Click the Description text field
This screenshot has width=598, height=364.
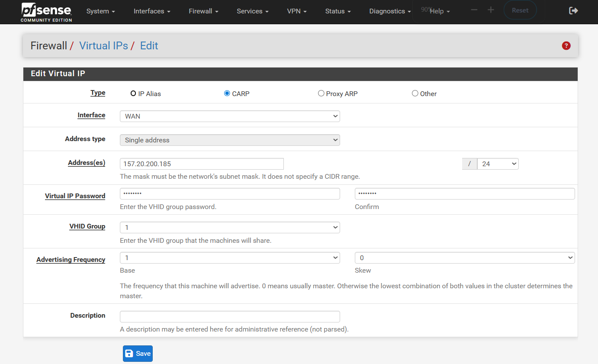229,316
